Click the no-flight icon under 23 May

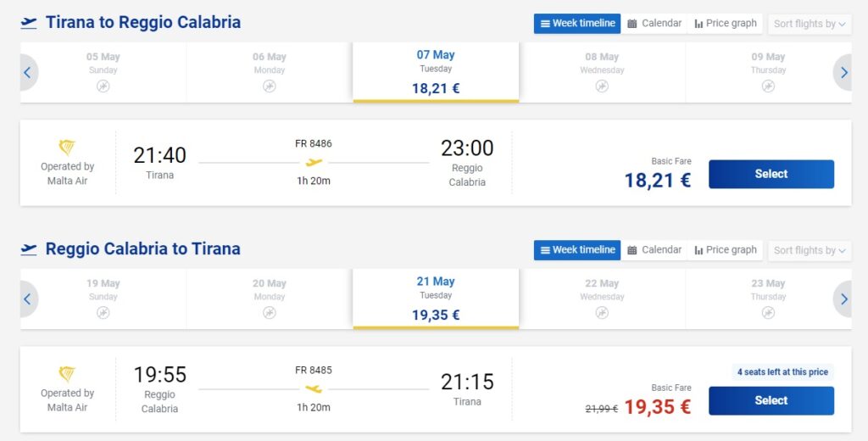(x=768, y=312)
